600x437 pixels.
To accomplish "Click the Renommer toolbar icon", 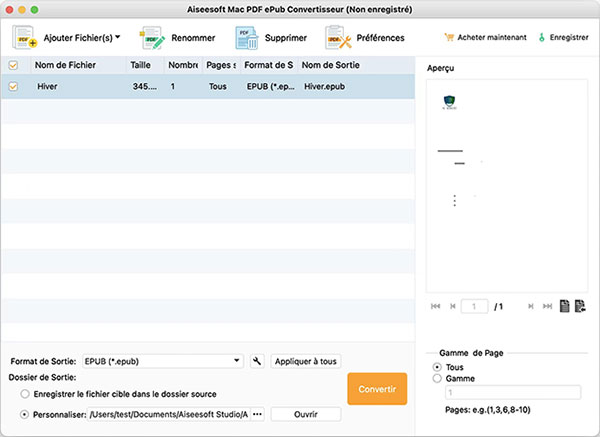I will 152,38.
